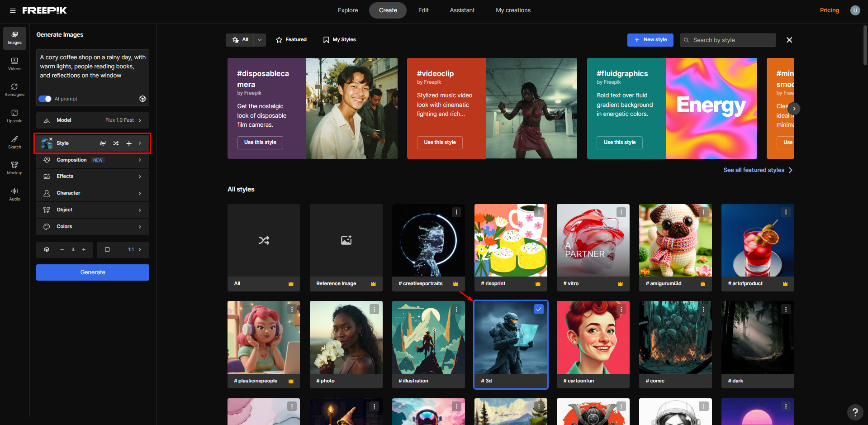Click the reference image icon in the Style row
The width and height of the screenshot is (868, 425).
[x=103, y=143]
